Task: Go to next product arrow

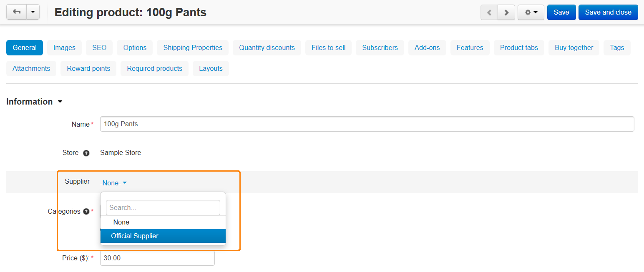Action: pos(506,12)
